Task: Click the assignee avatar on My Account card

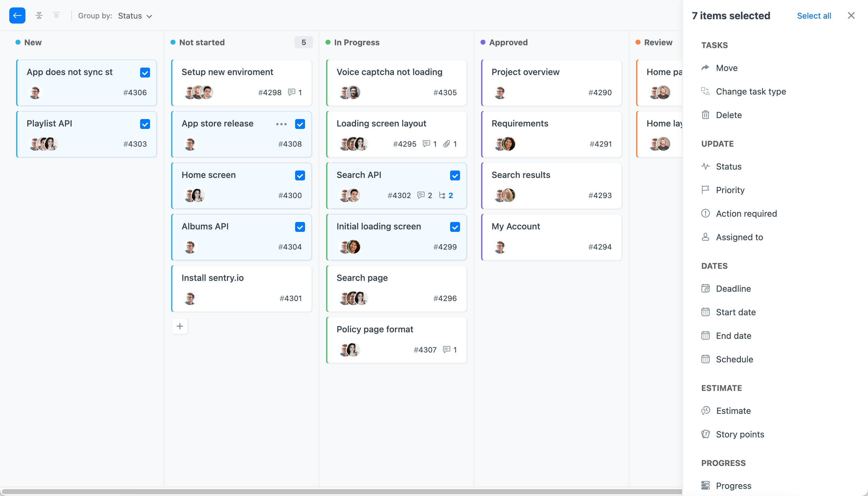Action: [x=500, y=247]
